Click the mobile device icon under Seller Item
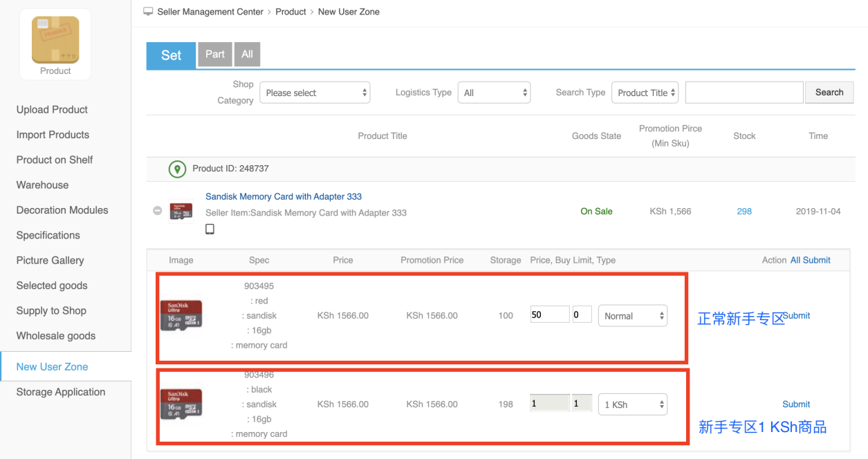Screen dimensions: 868x459 point(210,229)
